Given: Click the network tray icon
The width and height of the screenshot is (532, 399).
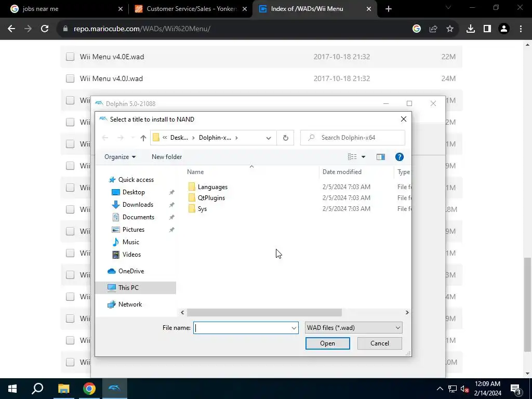Looking at the screenshot, I should [452, 389].
